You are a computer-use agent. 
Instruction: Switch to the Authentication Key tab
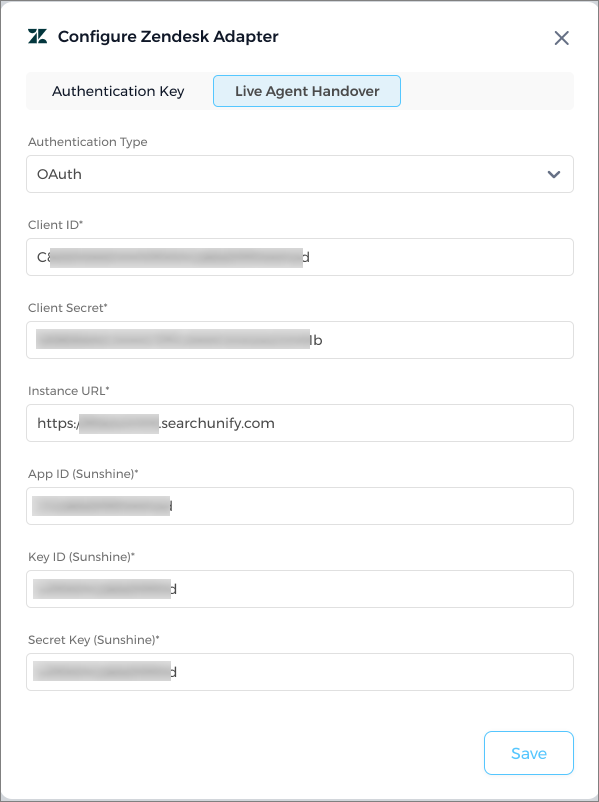point(118,91)
